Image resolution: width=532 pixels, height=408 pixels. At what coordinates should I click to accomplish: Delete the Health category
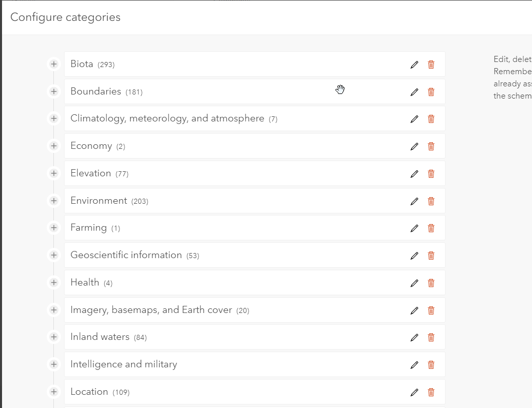pyautogui.click(x=431, y=283)
